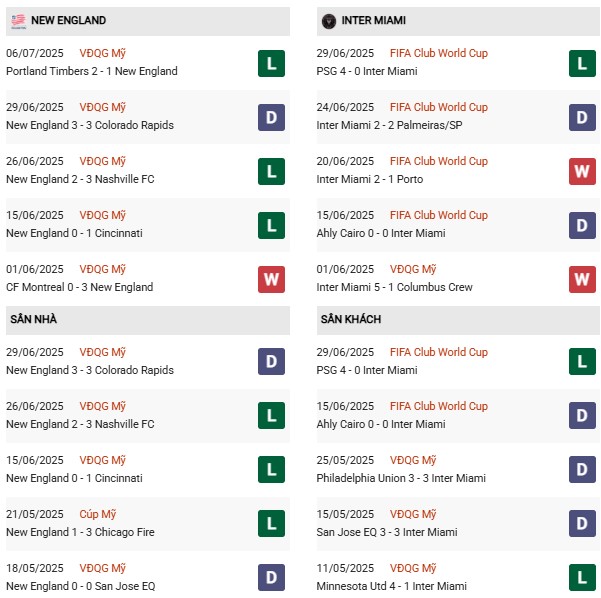Click the D badge for New England–San Jose EQ
Screen dimensions: 601x598
[x=270, y=578]
